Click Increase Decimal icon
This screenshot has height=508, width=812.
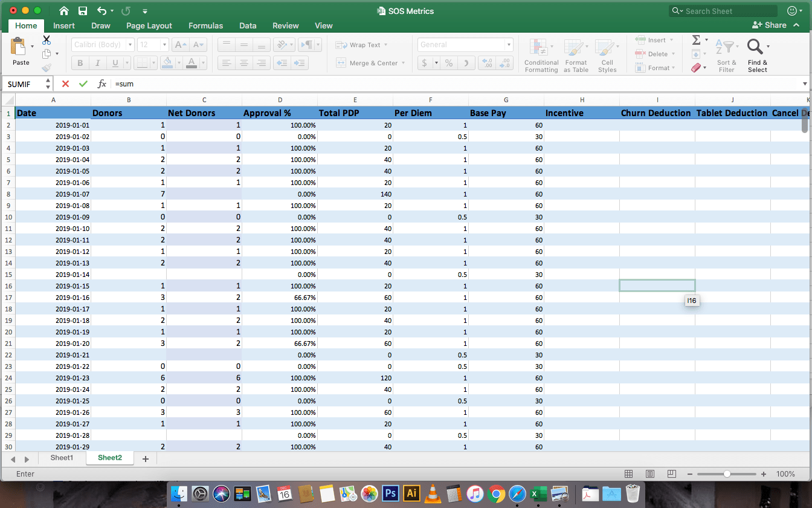coord(487,63)
